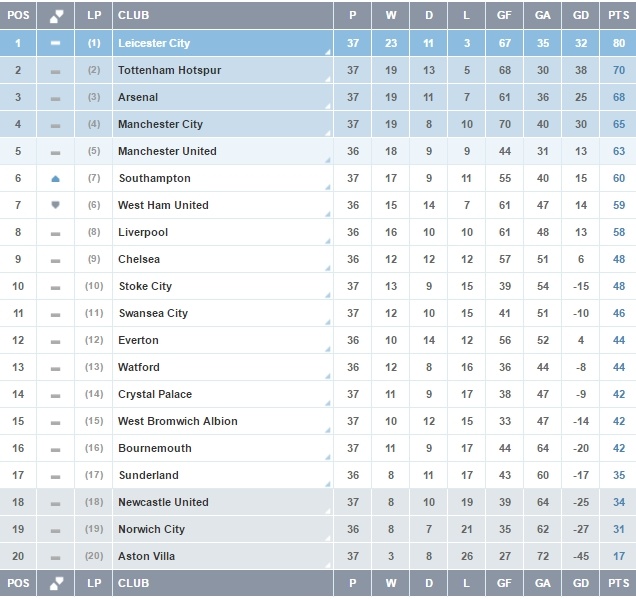Expand the Leicester City row corner triangle
Viewport: 636px width, 599px height.
click(x=329, y=53)
